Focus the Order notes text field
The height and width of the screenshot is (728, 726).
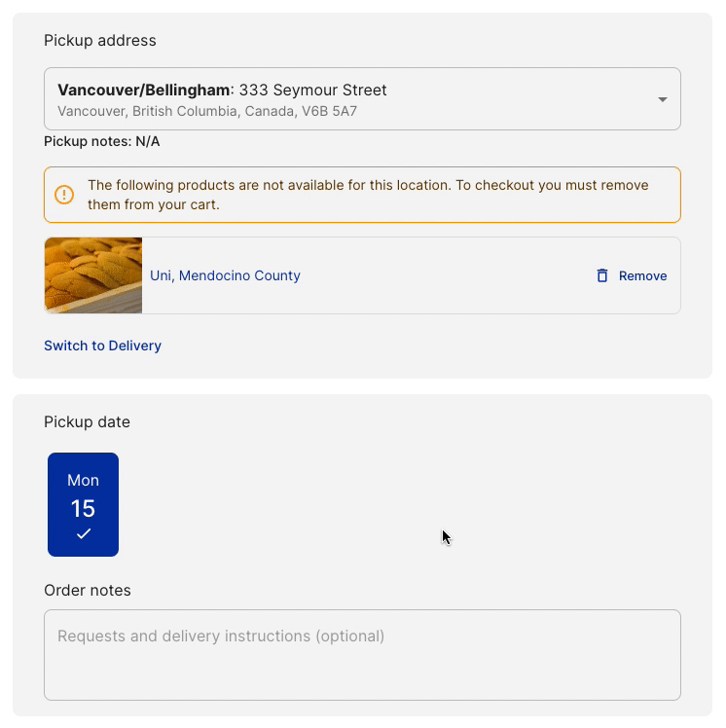(362, 654)
